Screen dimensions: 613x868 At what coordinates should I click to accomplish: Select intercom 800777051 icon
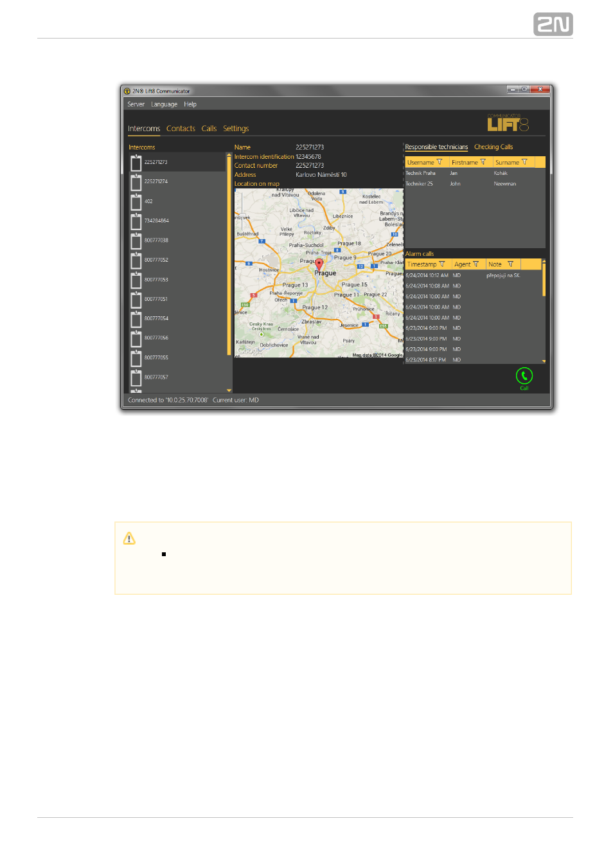pyautogui.click(x=136, y=299)
